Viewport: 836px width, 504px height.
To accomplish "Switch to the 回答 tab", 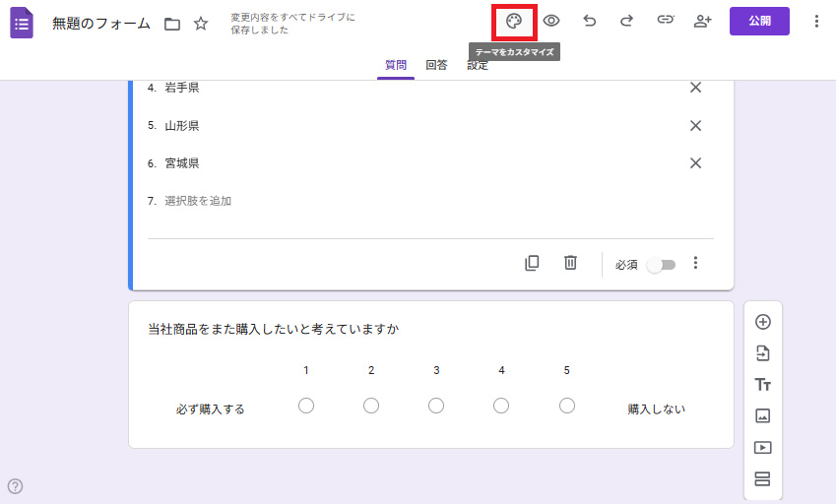I will tap(436, 65).
